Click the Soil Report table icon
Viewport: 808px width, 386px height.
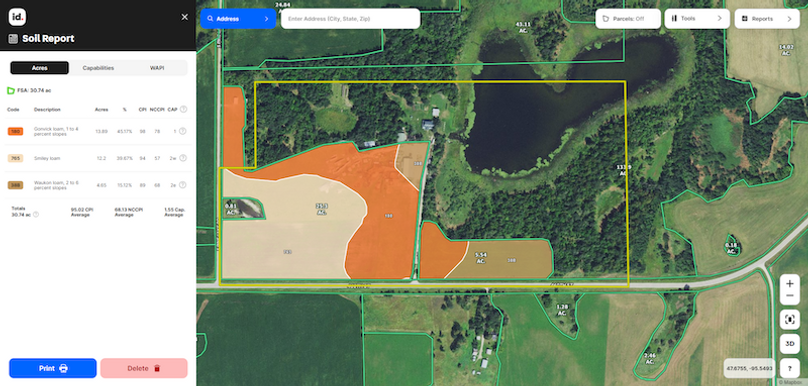coord(13,39)
